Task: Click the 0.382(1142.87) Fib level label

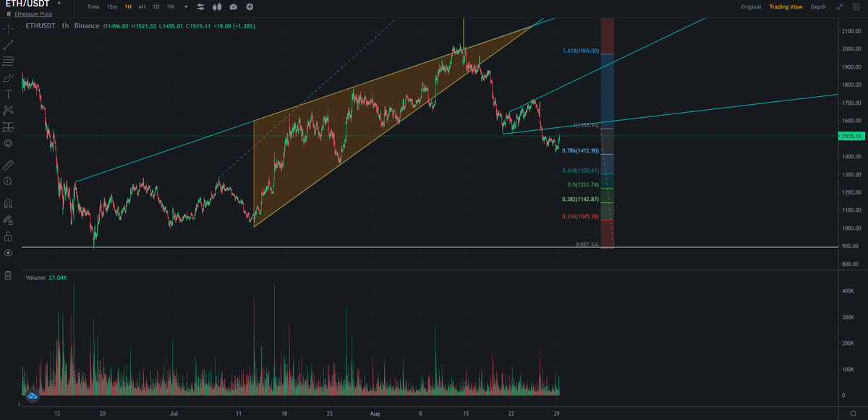Action: pos(581,199)
